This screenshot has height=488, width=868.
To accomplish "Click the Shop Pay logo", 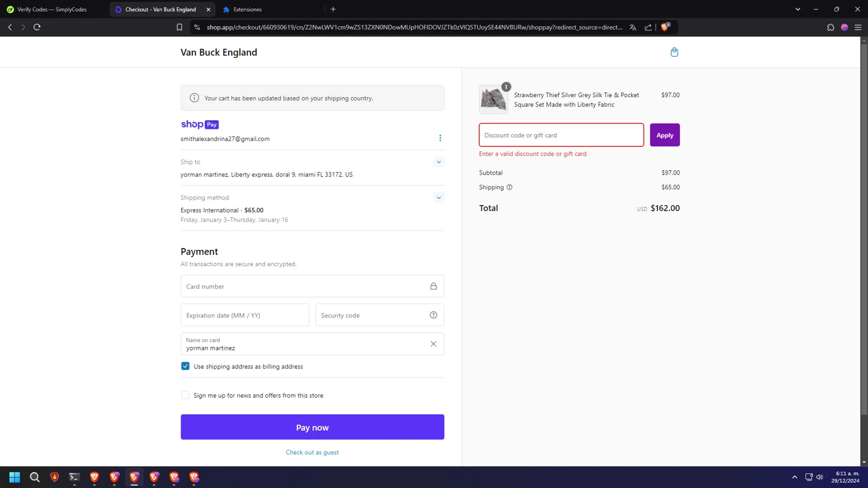I will (200, 124).
